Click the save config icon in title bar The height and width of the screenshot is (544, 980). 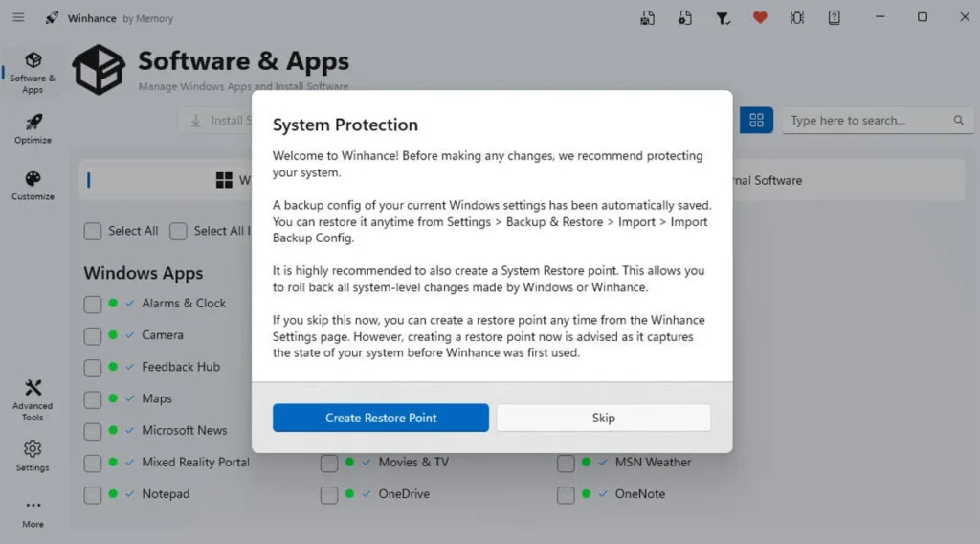[x=648, y=18]
